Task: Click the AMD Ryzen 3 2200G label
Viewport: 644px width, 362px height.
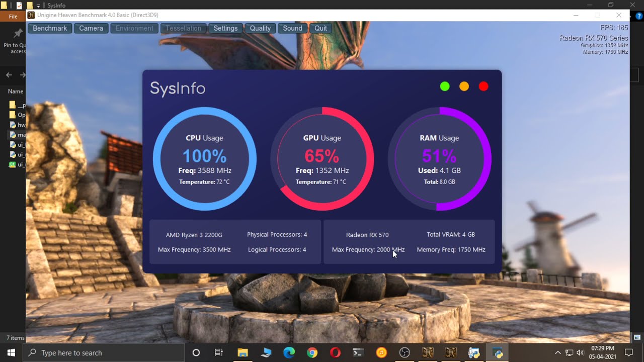Action: click(194, 235)
